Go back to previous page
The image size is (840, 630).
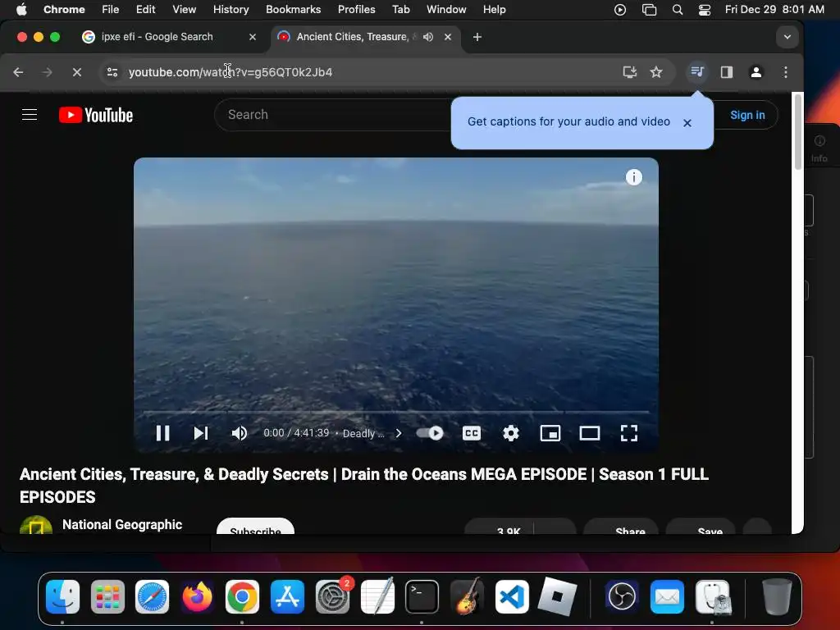(x=18, y=72)
